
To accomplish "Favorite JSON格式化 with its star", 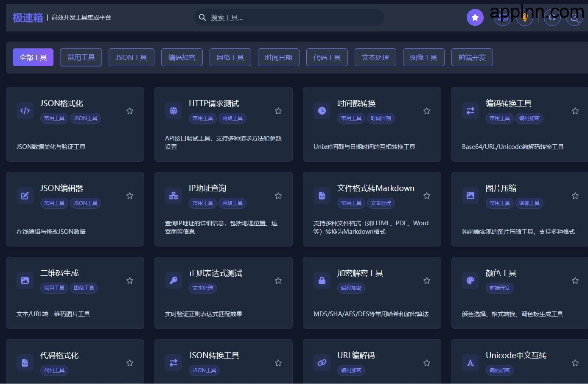I will 130,111.
